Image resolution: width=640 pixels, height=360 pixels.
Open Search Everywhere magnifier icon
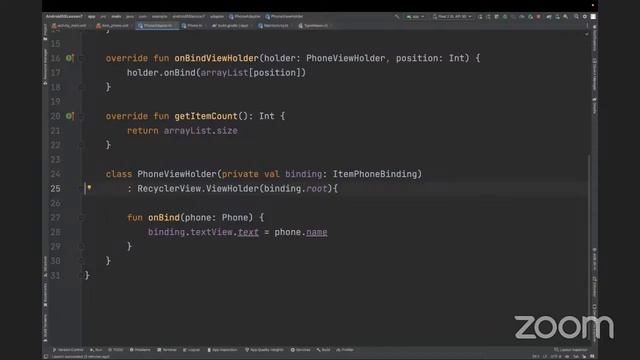576,17
